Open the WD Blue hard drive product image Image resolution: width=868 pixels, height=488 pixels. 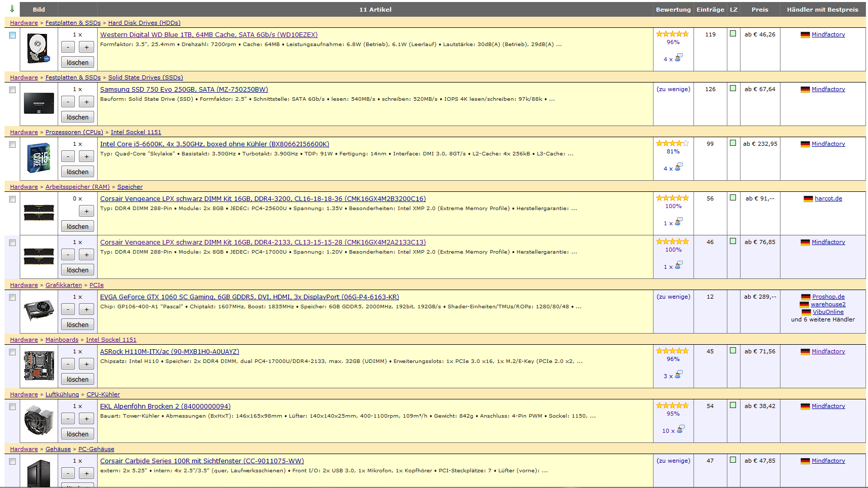tap(39, 48)
